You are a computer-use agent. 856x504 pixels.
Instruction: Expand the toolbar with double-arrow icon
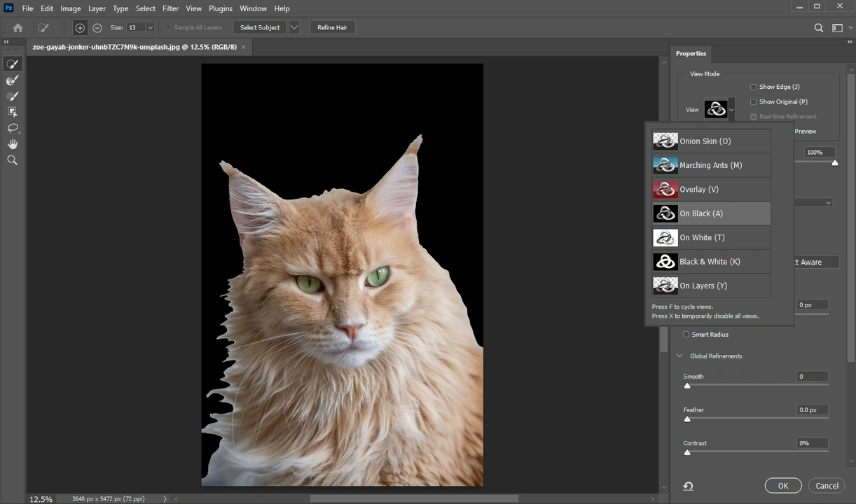point(6,43)
